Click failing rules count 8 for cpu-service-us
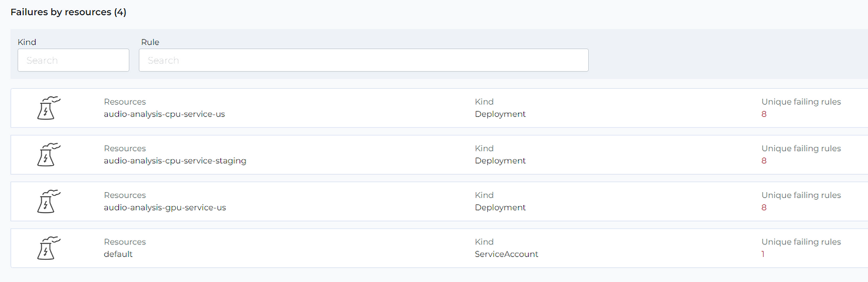 [764, 114]
